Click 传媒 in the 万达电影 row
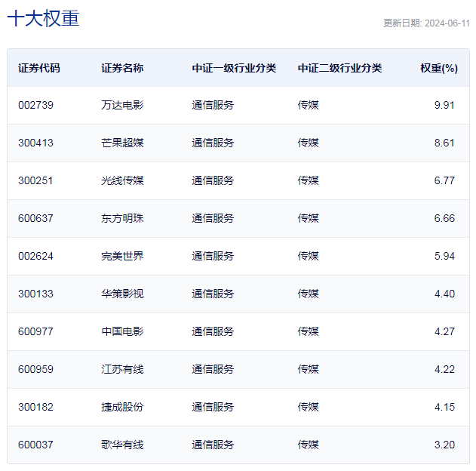The height and width of the screenshot is (471, 476). (x=308, y=105)
